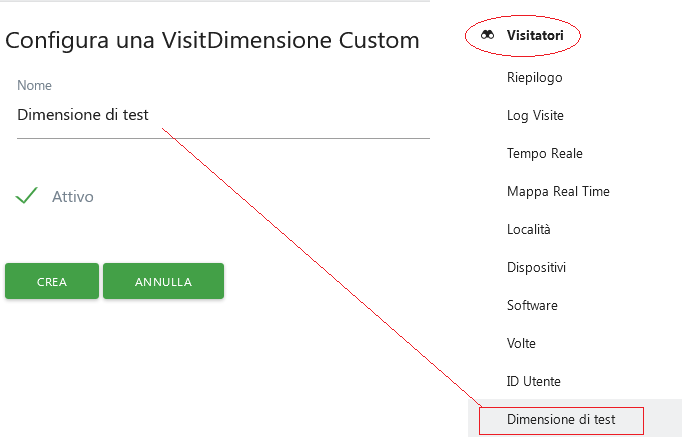Select Dispositivi in the Visitatori menu
Viewport: 689px width, 445px height.
(536, 267)
